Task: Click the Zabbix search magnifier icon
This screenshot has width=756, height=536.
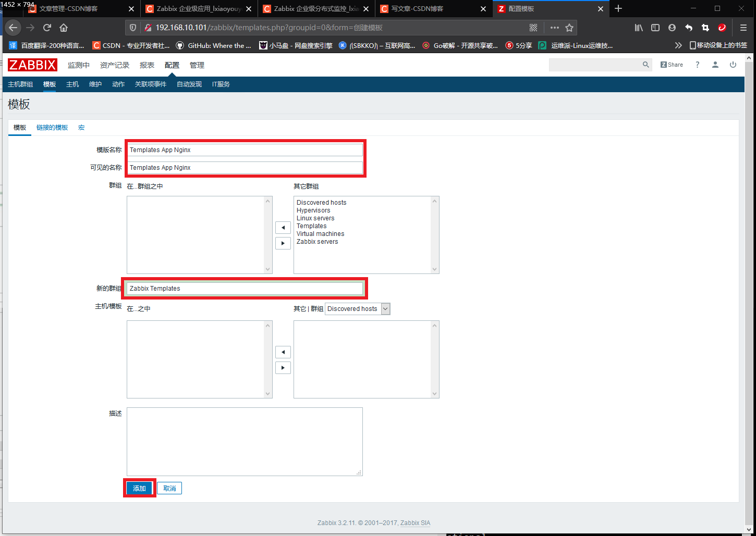Action: tap(646, 65)
